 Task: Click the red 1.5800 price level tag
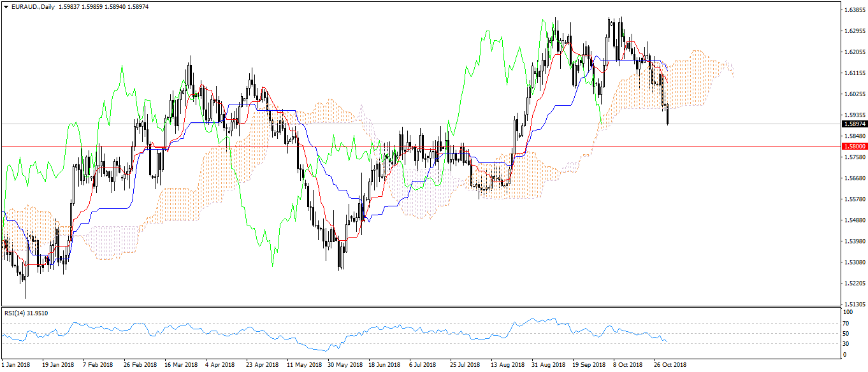click(854, 147)
